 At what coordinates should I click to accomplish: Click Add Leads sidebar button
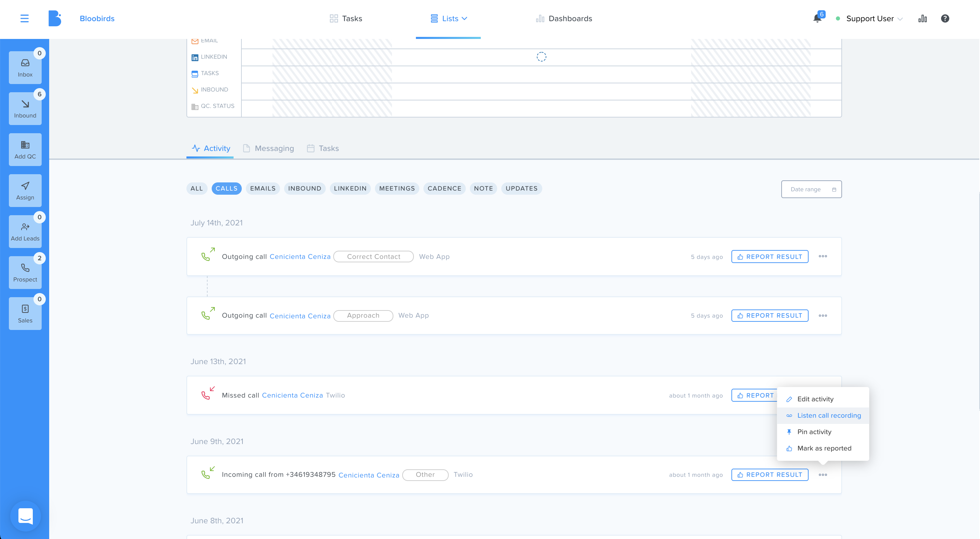point(25,232)
